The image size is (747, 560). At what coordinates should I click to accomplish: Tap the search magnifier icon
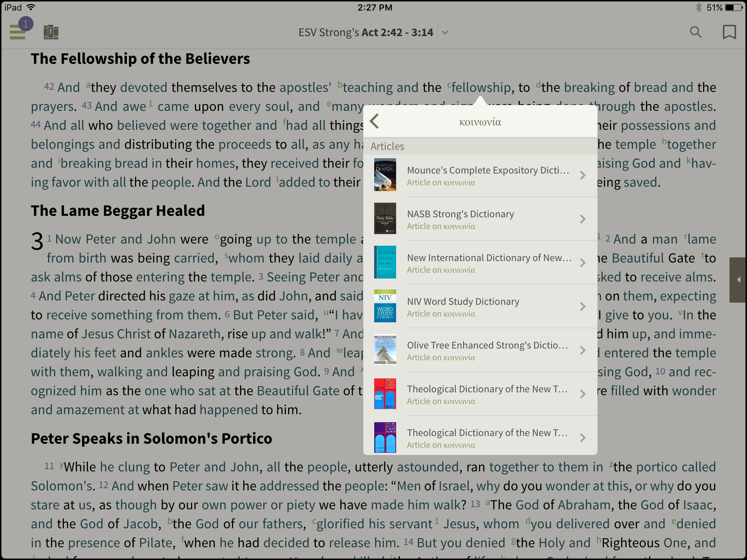[696, 32]
